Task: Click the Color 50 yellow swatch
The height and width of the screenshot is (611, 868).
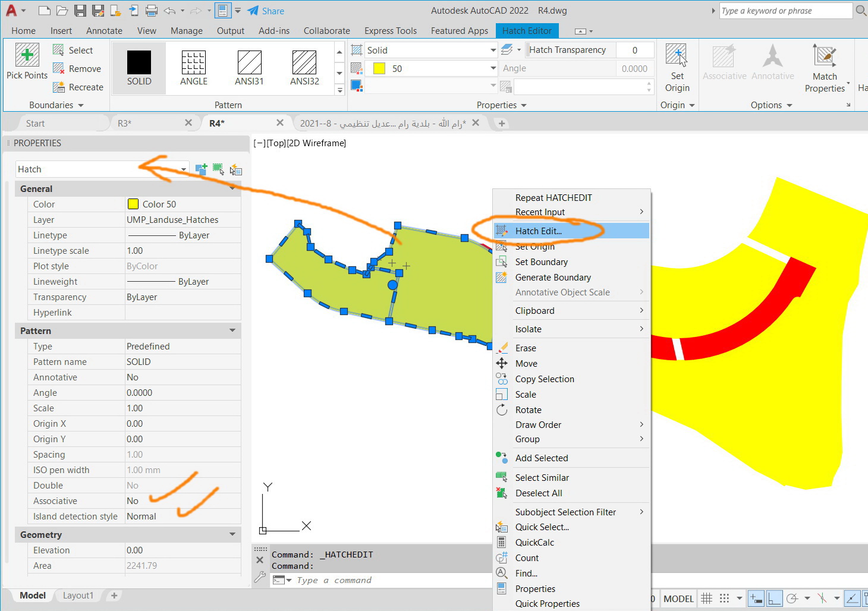Action: click(133, 204)
